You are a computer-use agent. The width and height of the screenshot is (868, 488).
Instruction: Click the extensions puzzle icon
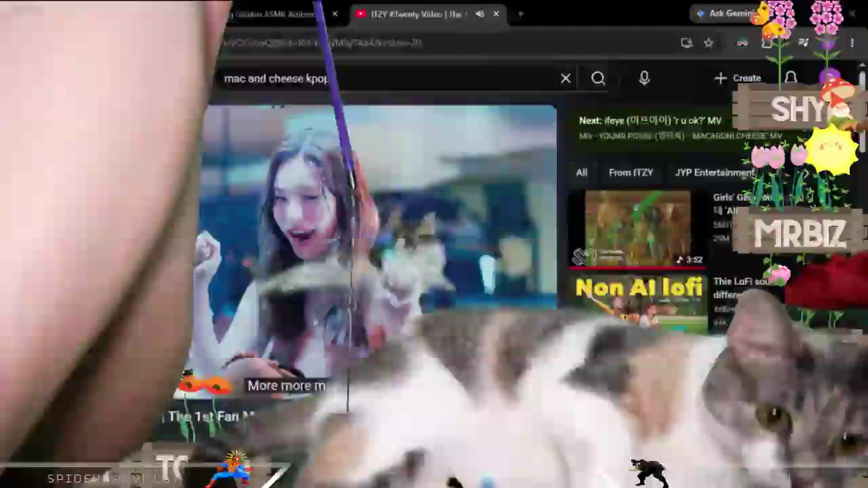[x=767, y=43]
